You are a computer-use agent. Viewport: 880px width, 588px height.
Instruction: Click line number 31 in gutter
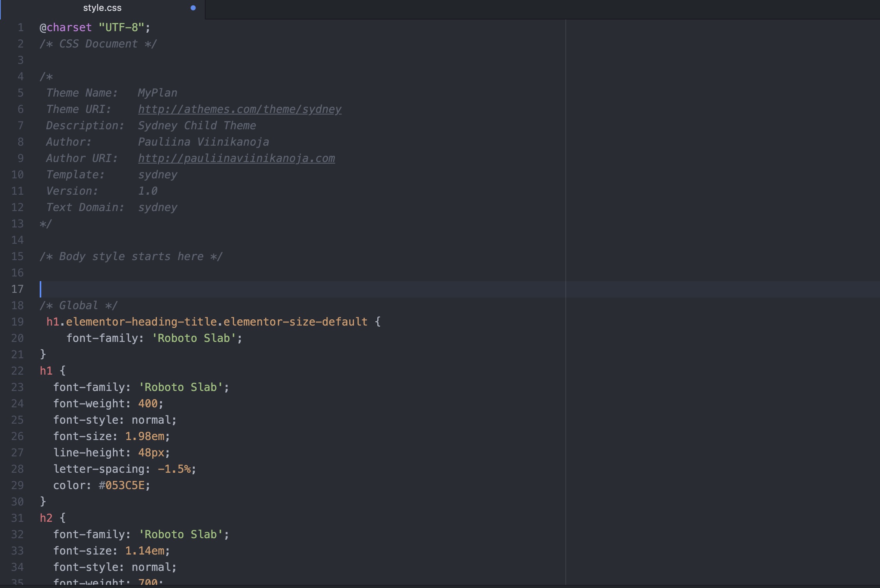18,518
